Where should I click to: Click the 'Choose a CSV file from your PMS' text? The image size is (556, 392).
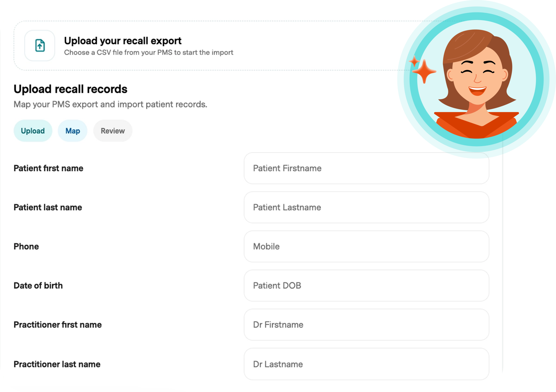point(149,53)
